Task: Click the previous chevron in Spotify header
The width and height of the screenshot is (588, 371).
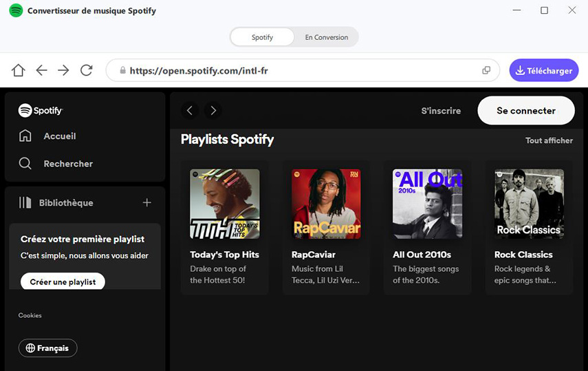Action: tap(190, 110)
